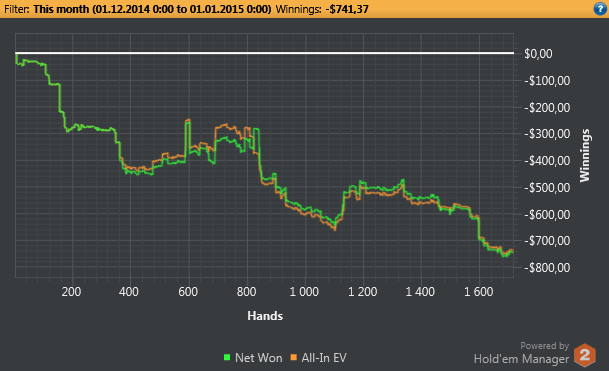This screenshot has width=609, height=371.
Task: Click the $0,00 y-axis label
Action: click(x=538, y=54)
